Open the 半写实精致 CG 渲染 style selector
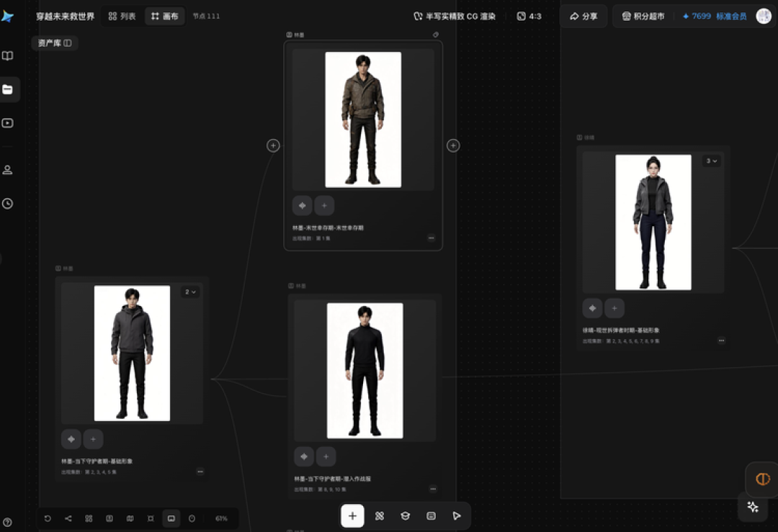 point(455,17)
